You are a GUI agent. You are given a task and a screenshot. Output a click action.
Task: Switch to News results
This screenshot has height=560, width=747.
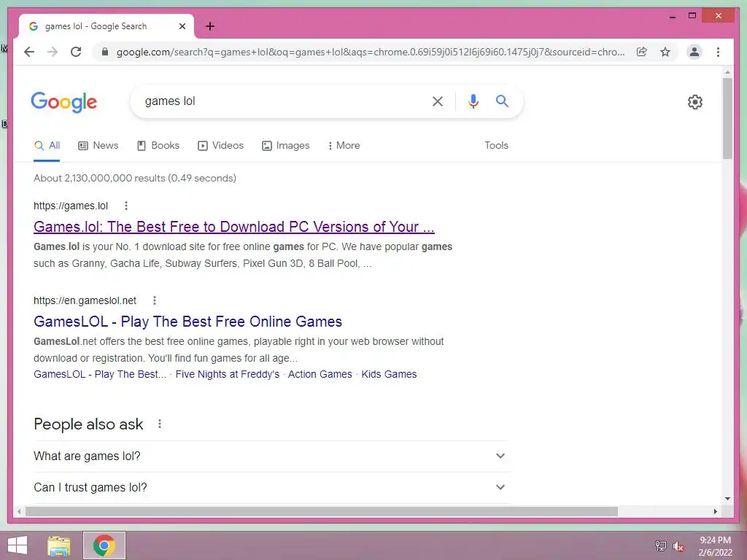pyautogui.click(x=98, y=145)
